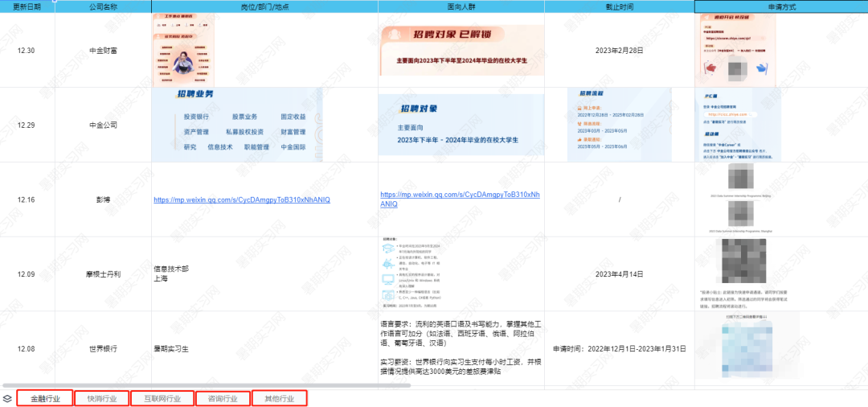
Task: Select the 彭博 company cell
Action: point(103,199)
